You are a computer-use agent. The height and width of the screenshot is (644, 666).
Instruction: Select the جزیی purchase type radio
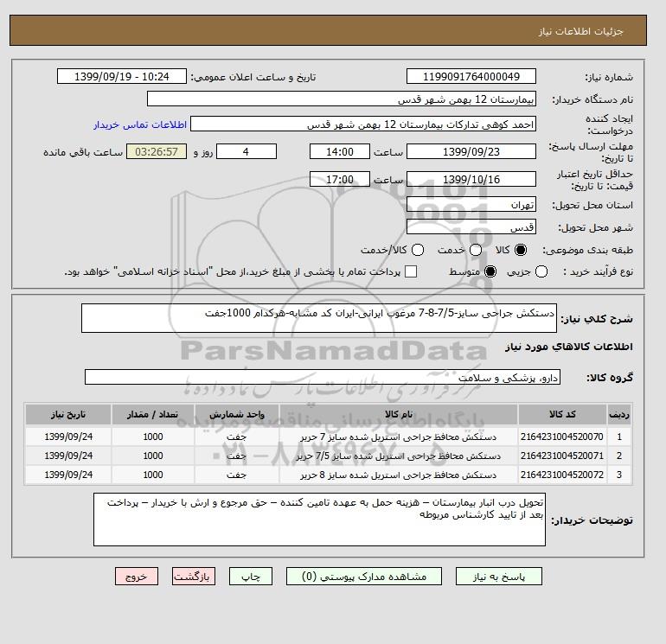tap(541, 271)
